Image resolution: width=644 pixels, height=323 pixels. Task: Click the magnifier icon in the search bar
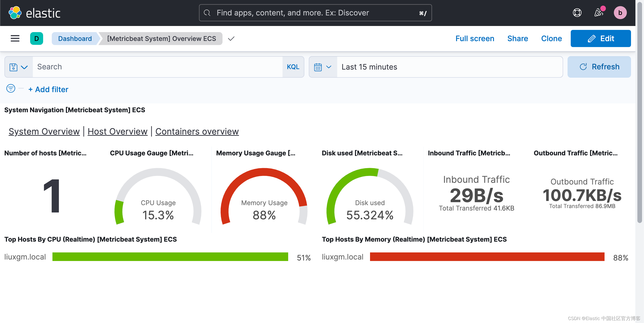pyautogui.click(x=207, y=12)
